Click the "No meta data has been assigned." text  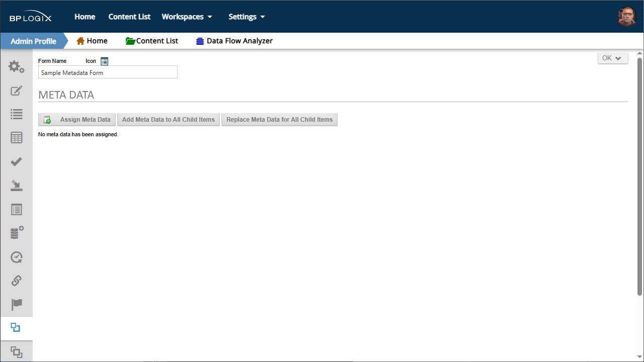point(78,135)
